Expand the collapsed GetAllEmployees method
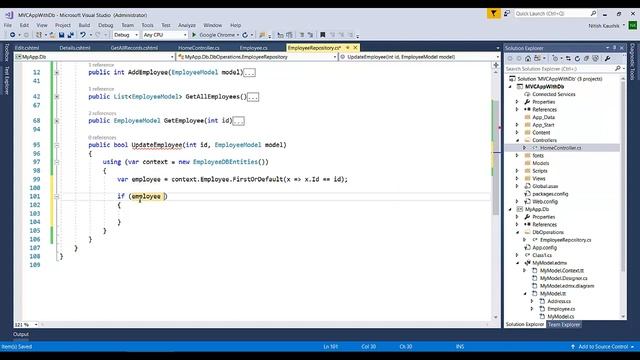 coord(57,97)
